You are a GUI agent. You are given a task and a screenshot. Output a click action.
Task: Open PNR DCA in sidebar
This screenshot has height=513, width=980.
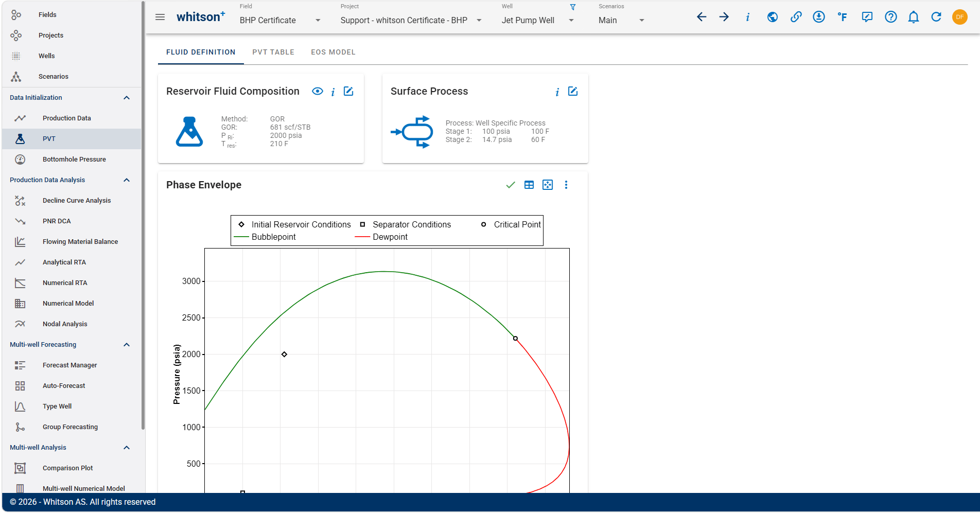pyautogui.click(x=72, y=221)
